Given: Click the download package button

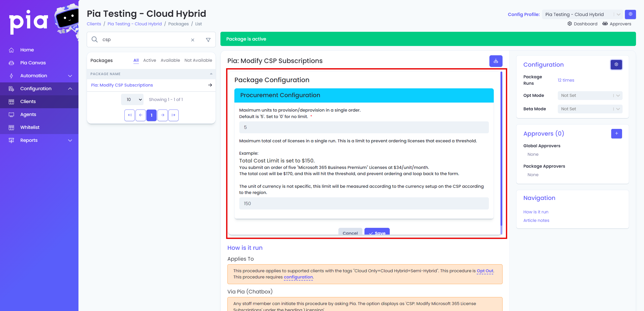Looking at the screenshot, I should click(x=496, y=61).
